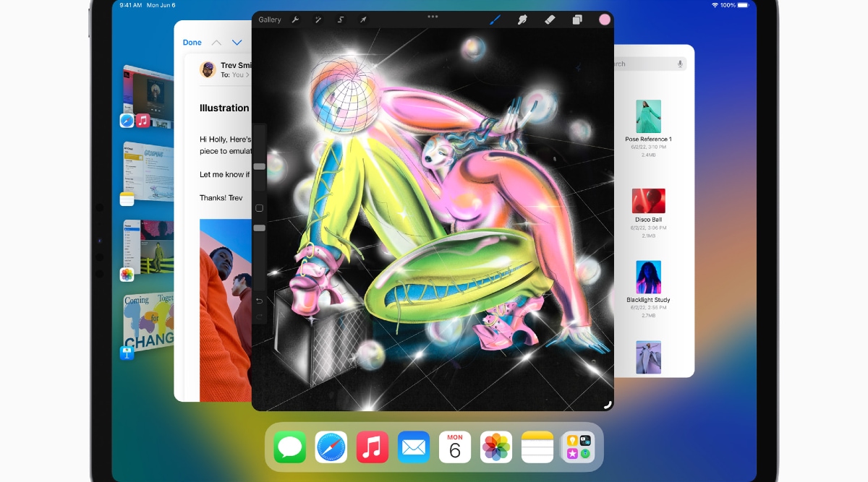The width and height of the screenshot is (868, 482).
Task: Select the Eraser tool
Action: coord(550,20)
